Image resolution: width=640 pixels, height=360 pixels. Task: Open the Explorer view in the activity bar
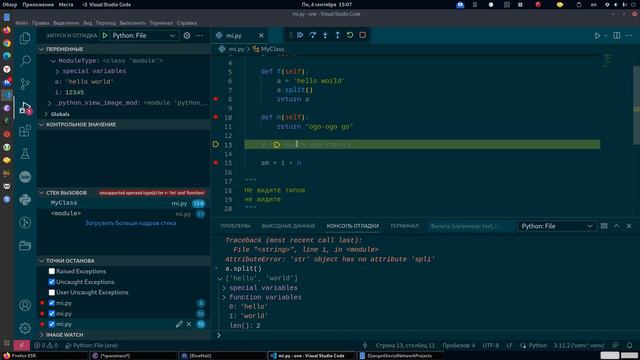[x=25, y=38]
